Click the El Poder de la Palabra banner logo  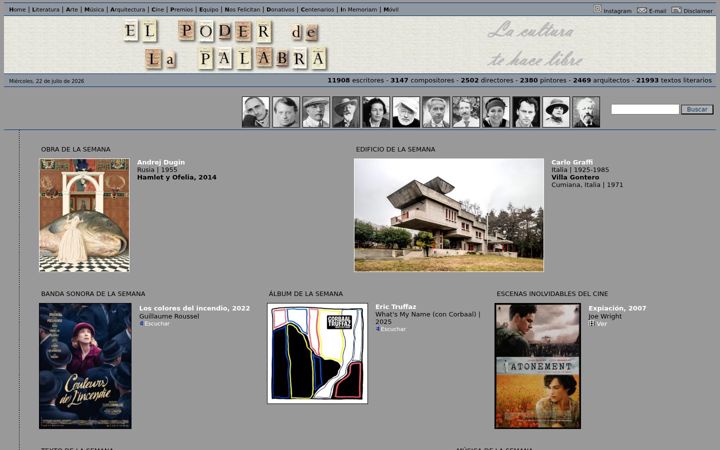225,45
